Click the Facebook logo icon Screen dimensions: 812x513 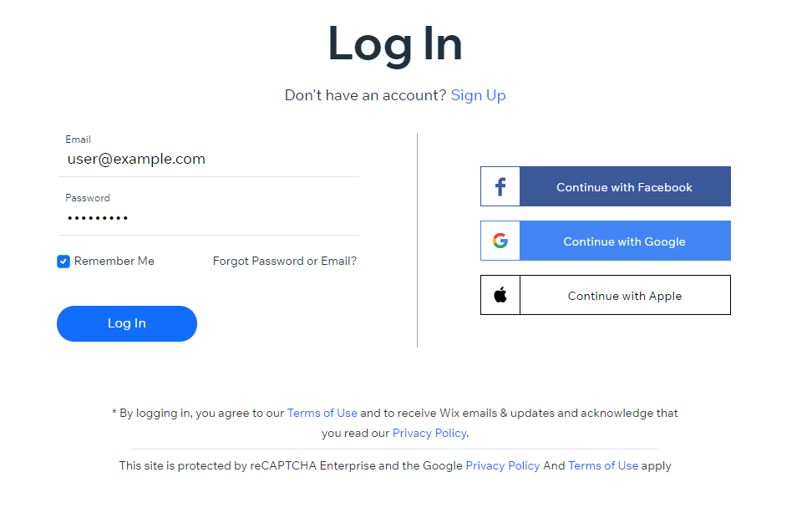pos(500,185)
